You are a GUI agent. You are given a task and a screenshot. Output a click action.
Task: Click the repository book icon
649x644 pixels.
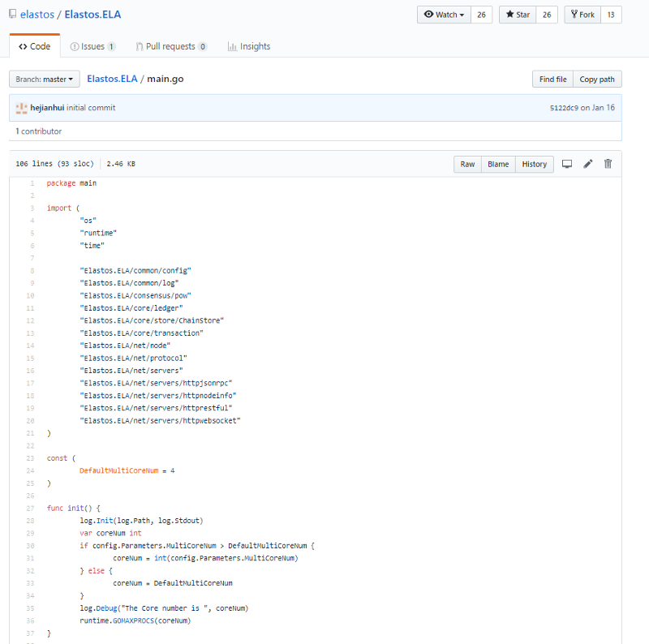pyautogui.click(x=13, y=14)
